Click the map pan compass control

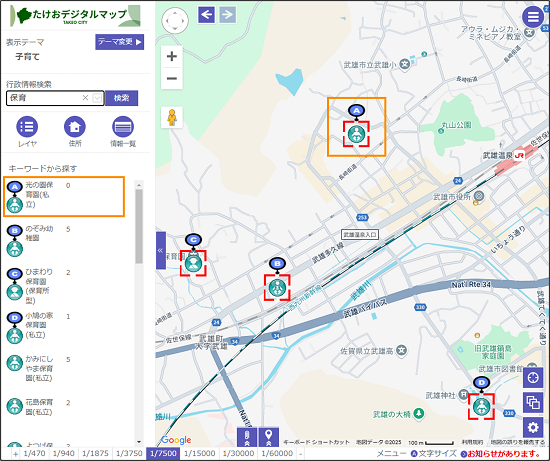pos(175,20)
